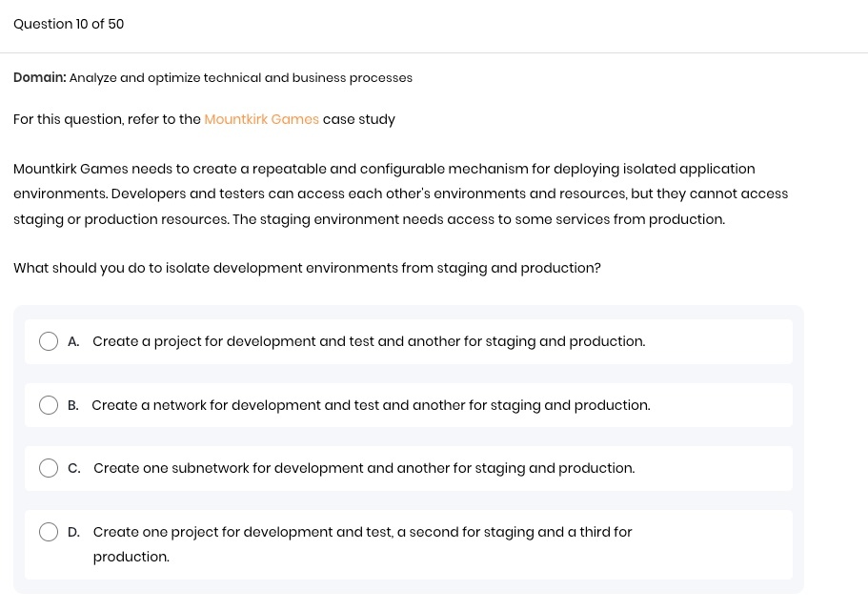Viewport: 868px width, 611px height.
Task: Click answer text 'Create a network for development and test'
Action: (235, 405)
